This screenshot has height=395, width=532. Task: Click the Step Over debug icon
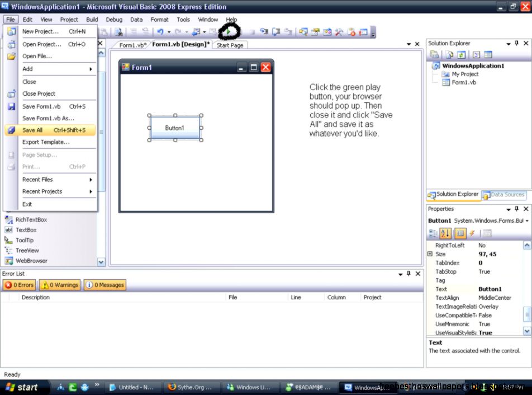(x=276, y=31)
